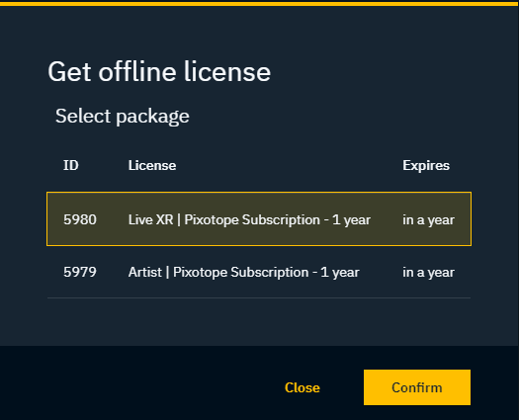Screen dimensions: 519x420
Task: Click the highlighted border of row 5980
Action: pyautogui.click(x=259, y=193)
